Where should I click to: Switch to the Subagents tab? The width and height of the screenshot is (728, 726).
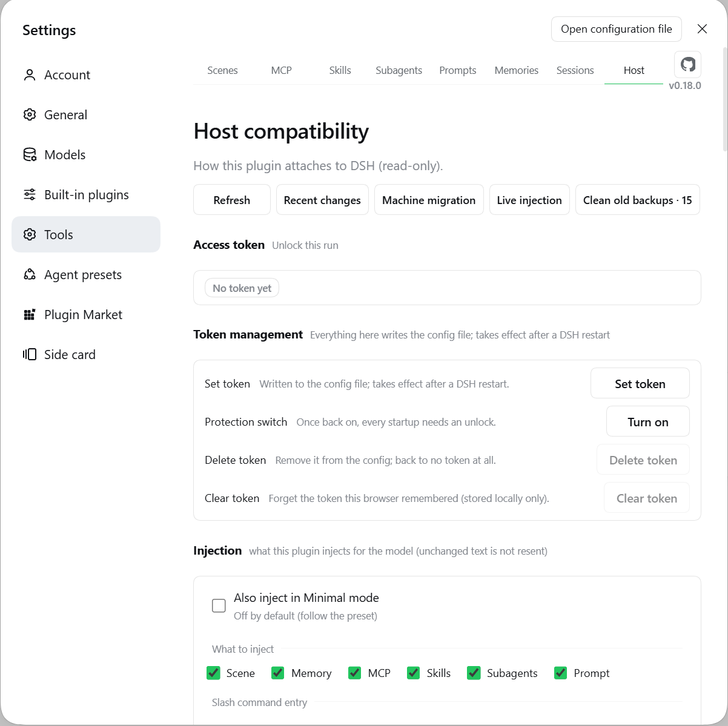pyautogui.click(x=399, y=70)
